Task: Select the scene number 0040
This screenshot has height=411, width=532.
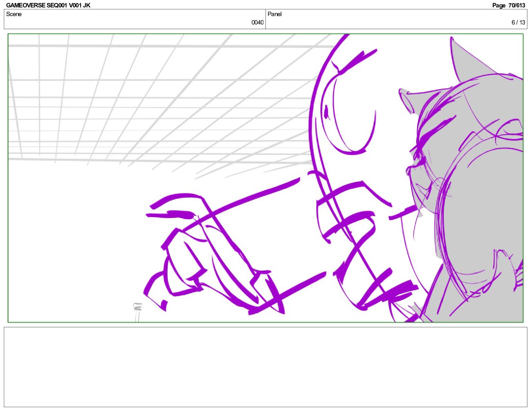Action: coord(257,23)
